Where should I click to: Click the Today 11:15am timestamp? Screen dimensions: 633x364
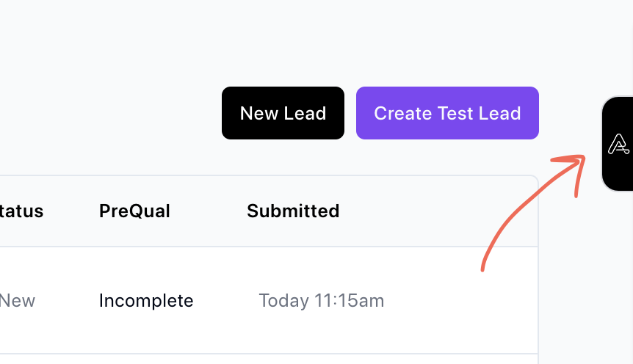click(x=321, y=301)
